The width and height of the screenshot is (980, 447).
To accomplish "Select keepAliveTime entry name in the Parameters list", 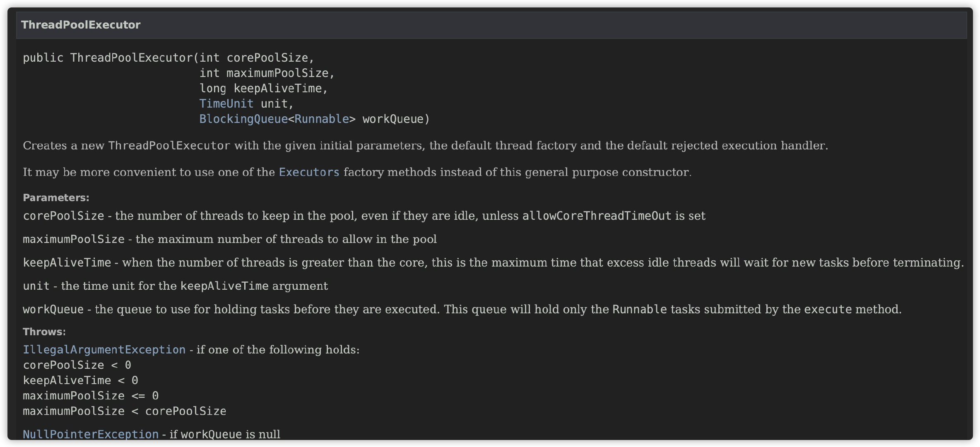I will (67, 263).
